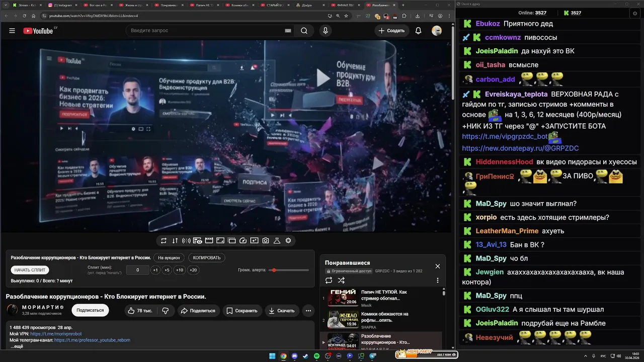Toggle playlist loop in Понравившиеся panel
644x362 pixels.
(x=329, y=281)
